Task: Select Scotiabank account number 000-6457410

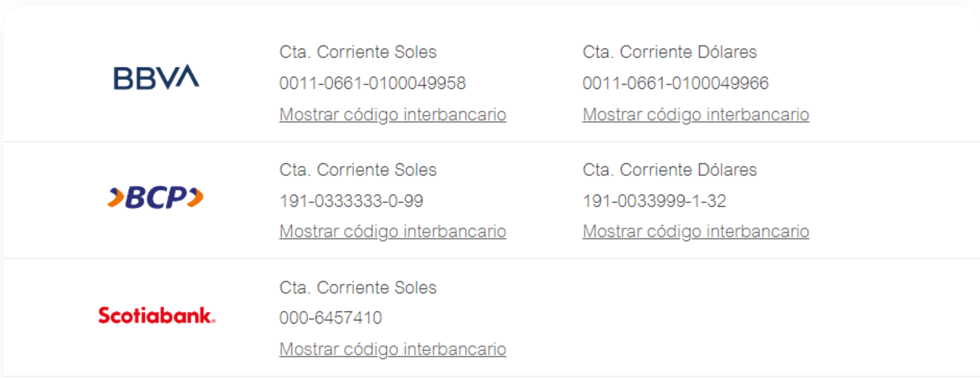Action: click(330, 318)
